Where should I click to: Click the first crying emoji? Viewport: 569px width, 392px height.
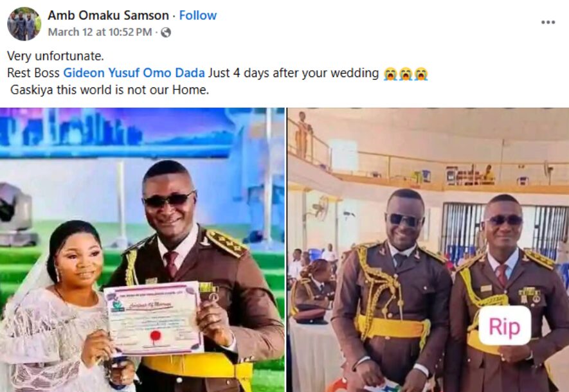[390, 74]
